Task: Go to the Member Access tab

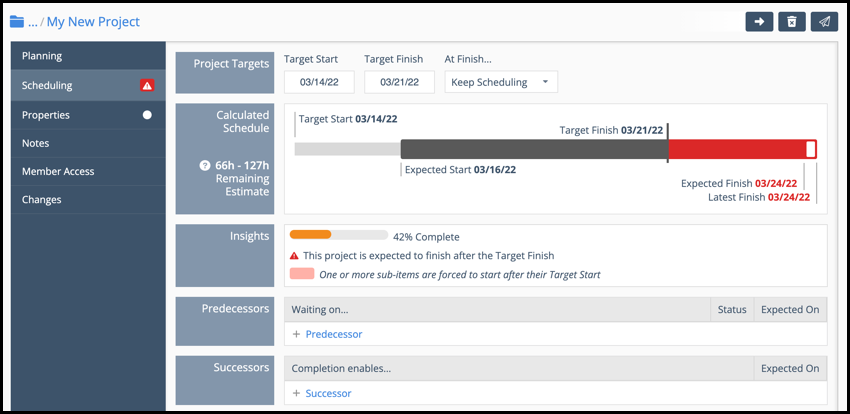Action: click(58, 171)
